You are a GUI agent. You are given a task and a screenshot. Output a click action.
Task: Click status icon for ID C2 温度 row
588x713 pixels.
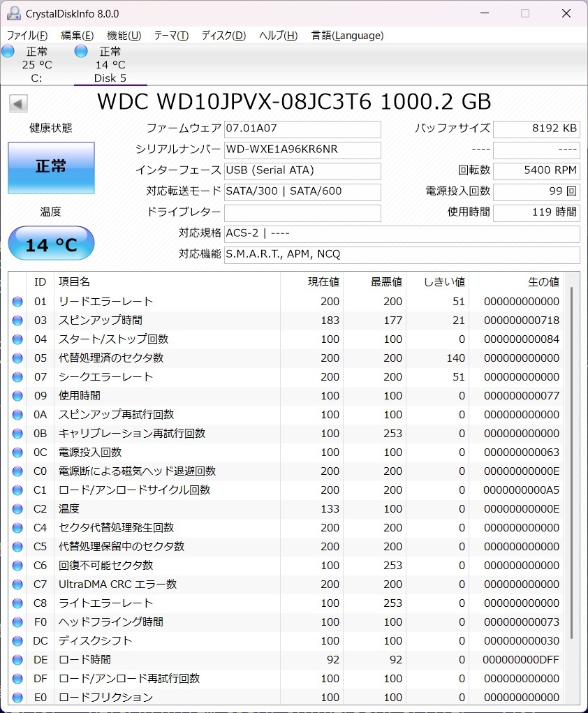17,509
